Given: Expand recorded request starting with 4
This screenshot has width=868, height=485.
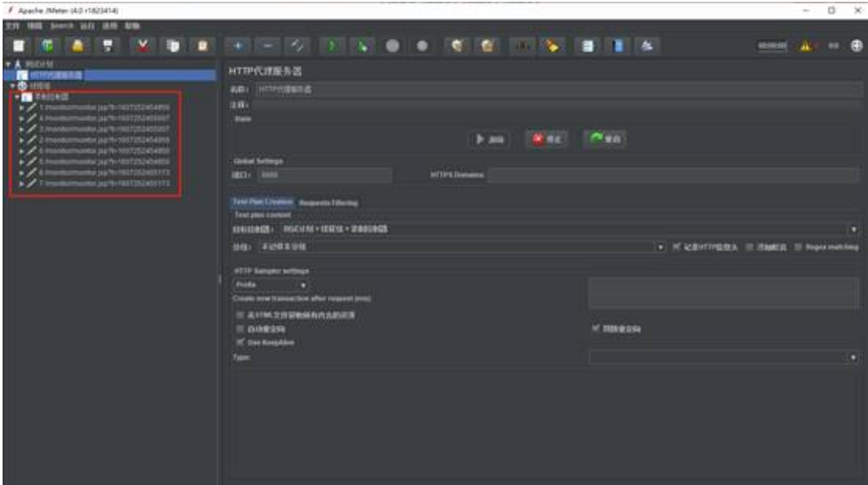Looking at the screenshot, I should tap(22, 118).
